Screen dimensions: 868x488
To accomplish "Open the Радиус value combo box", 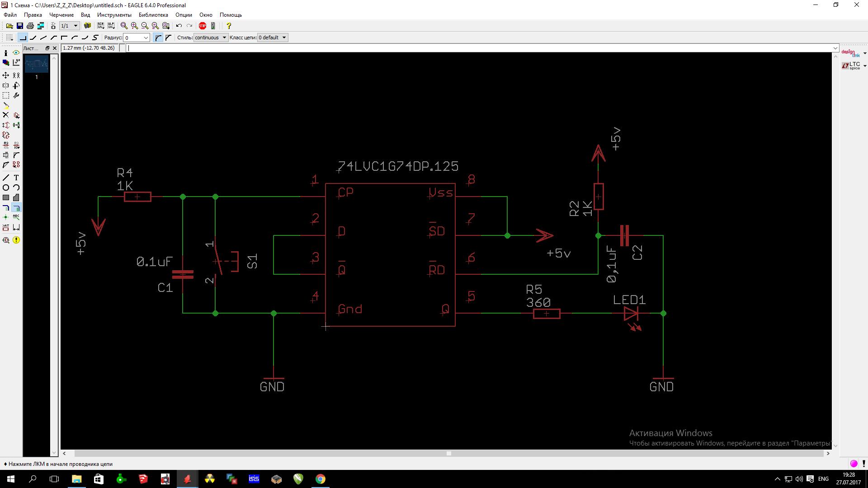I will (137, 38).
